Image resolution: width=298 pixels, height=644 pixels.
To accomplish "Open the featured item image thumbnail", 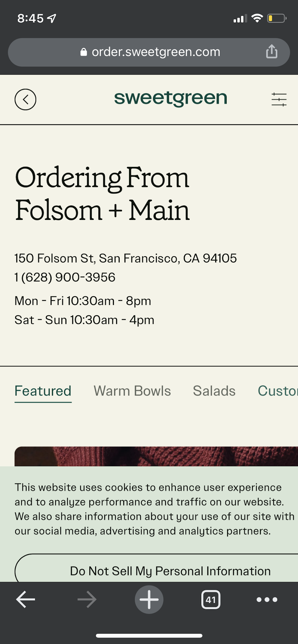I will (x=156, y=456).
